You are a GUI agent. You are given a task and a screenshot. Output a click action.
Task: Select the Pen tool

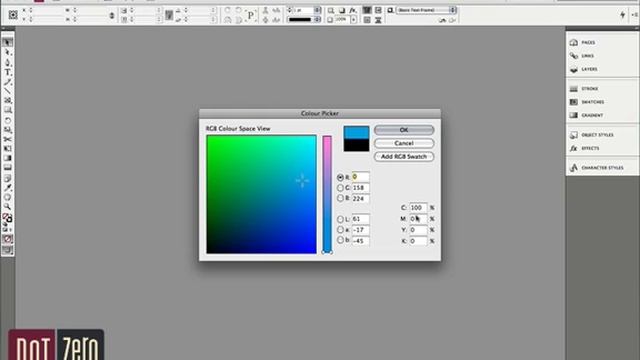pyautogui.click(x=7, y=62)
